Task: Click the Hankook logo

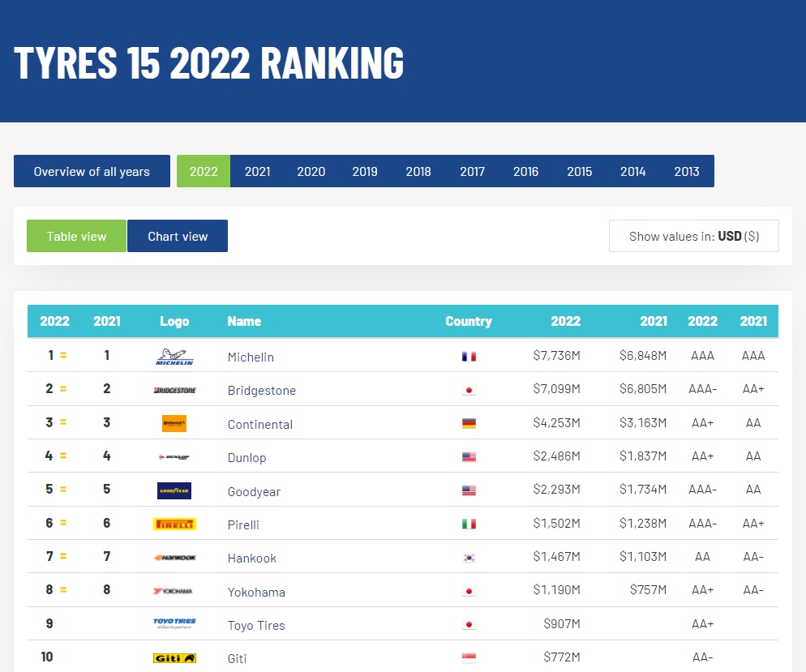Action: point(175,558)
